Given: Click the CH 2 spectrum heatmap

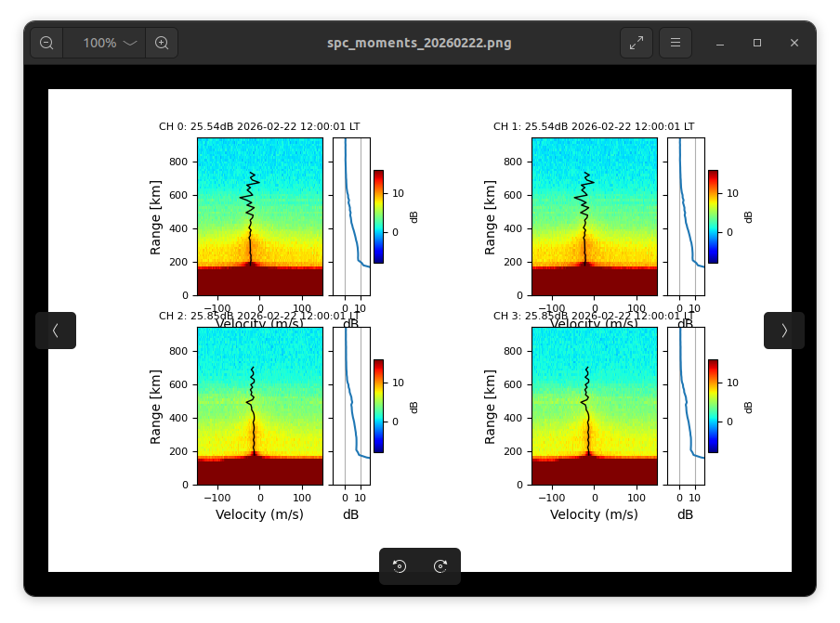Looking at the screenshot, I should [x=260, y=406].
